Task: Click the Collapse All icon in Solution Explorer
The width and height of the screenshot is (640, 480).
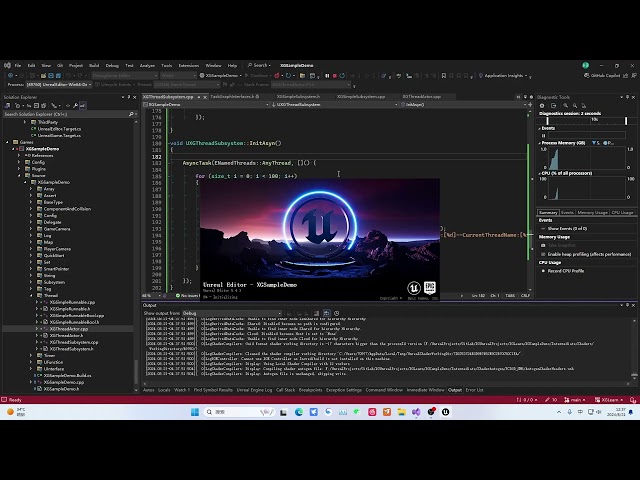Action: [37, 106]
